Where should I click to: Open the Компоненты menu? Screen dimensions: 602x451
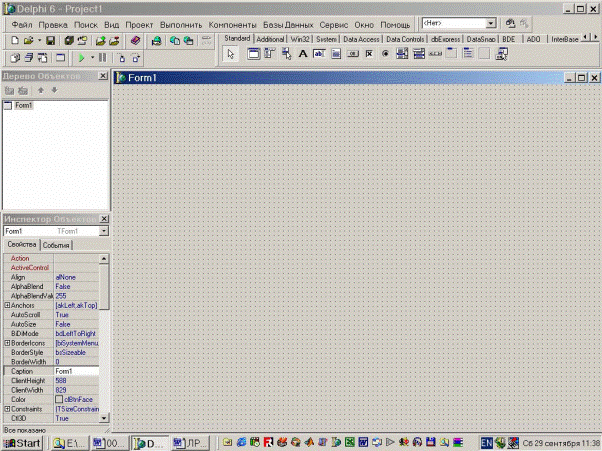[x=232, y=25]
